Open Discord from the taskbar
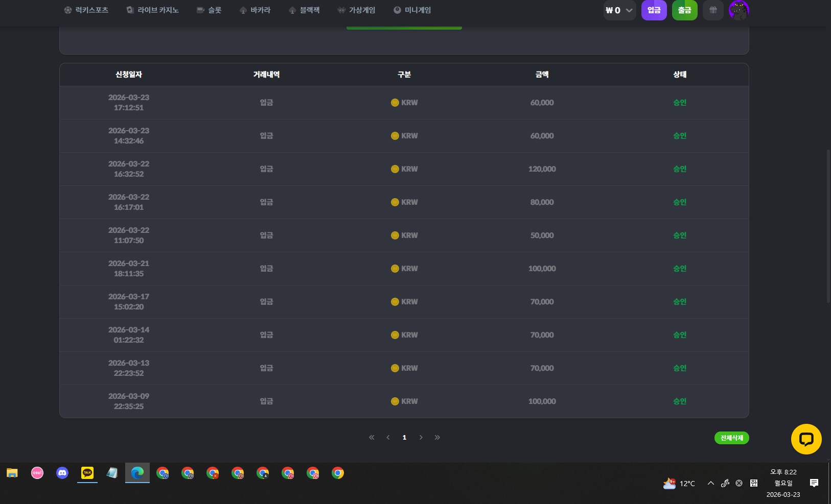Screen dimensions: 831x504 [x=62, y=473]
